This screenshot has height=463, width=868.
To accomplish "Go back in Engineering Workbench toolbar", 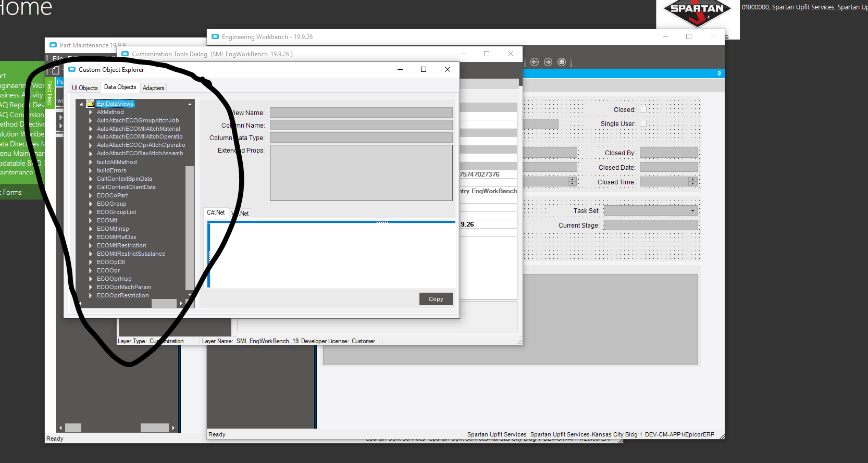I will tap(535, 62).
